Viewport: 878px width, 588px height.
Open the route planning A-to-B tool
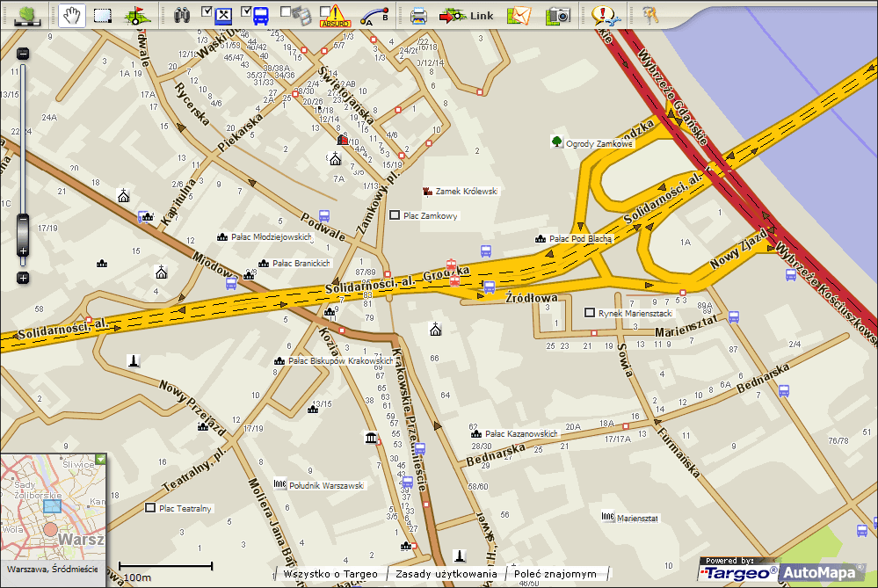[x=374, y=15]
